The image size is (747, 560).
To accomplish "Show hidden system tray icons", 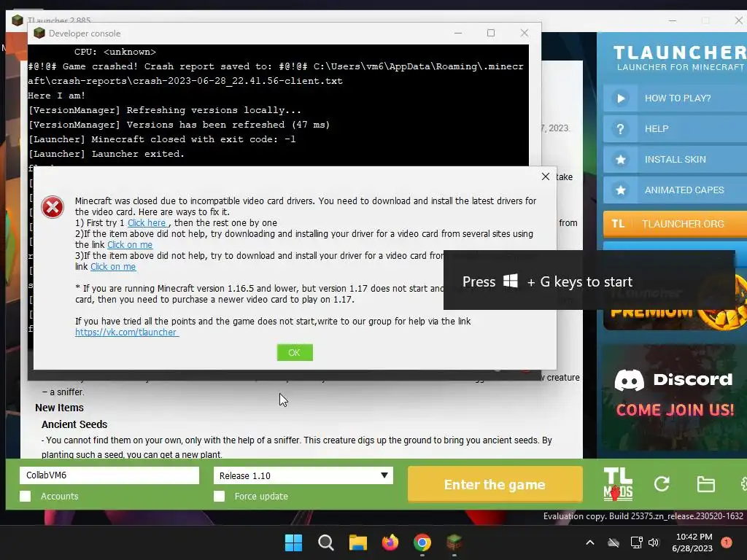I will [589, 542].
